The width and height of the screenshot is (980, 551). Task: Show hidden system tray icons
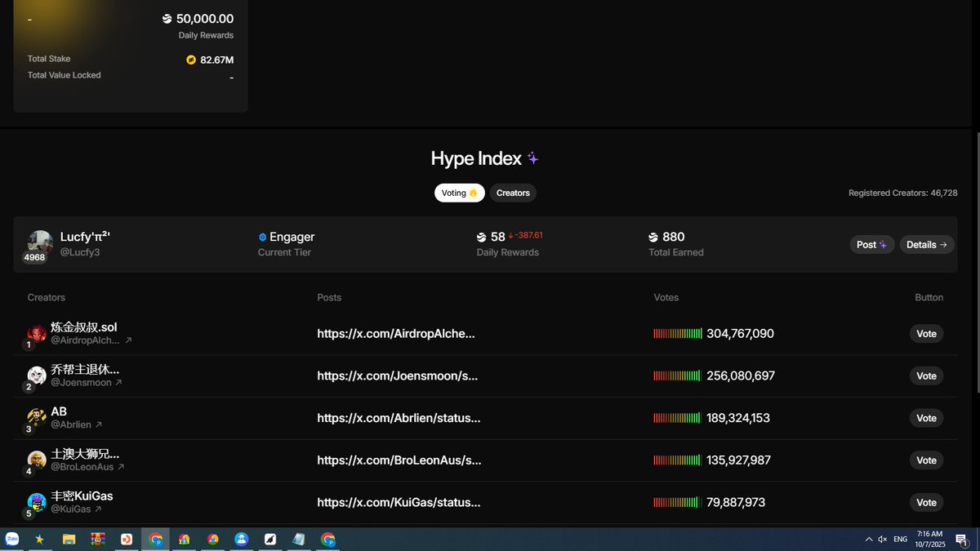(x=868, y=540)
